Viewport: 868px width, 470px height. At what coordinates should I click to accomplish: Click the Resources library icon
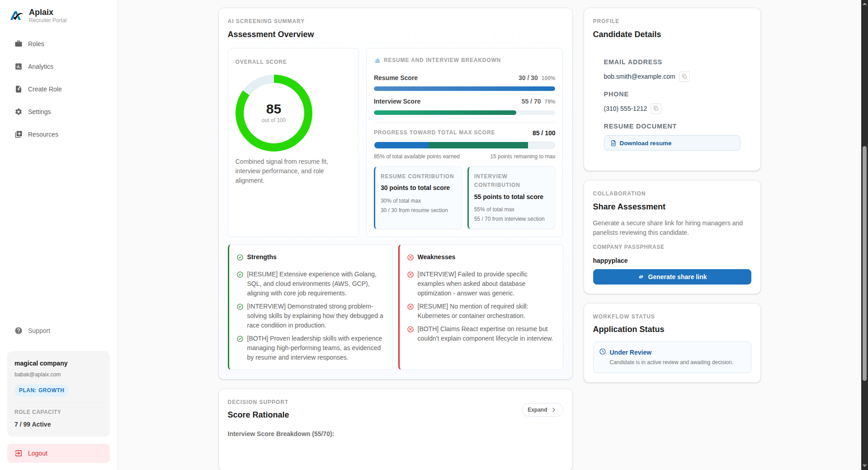19,134
